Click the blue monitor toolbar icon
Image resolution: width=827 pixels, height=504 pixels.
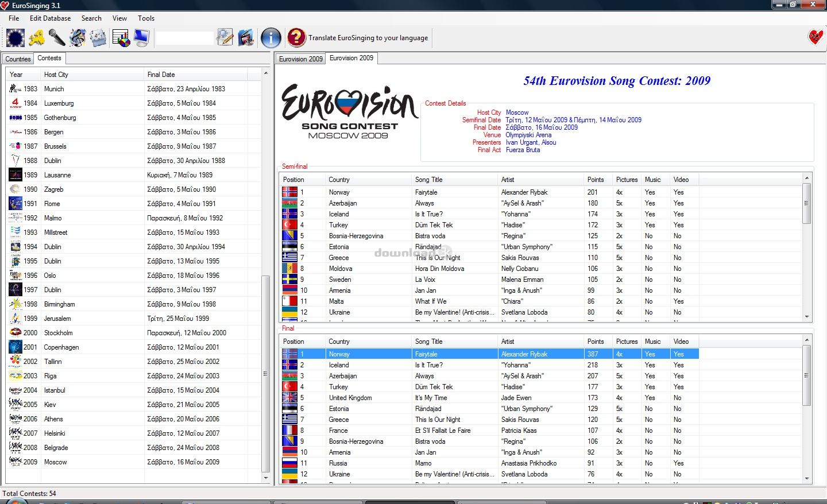141,38
